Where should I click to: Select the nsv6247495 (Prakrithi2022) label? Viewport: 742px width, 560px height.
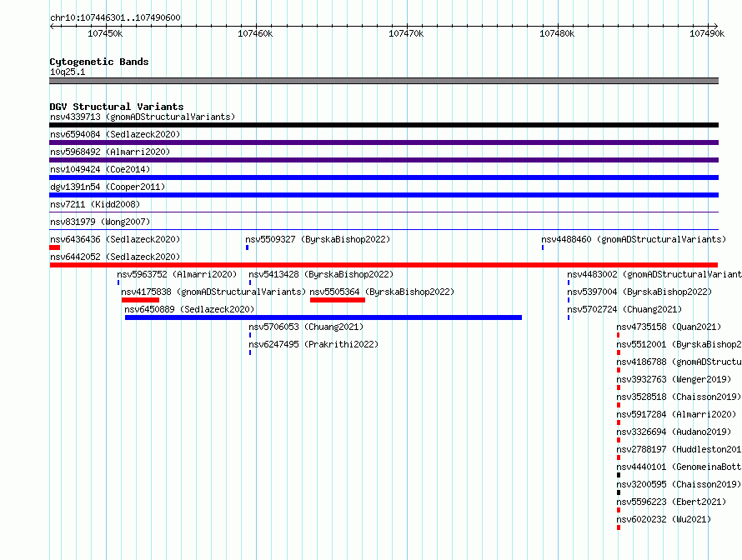pyautogui.click(x=313, y=344)
